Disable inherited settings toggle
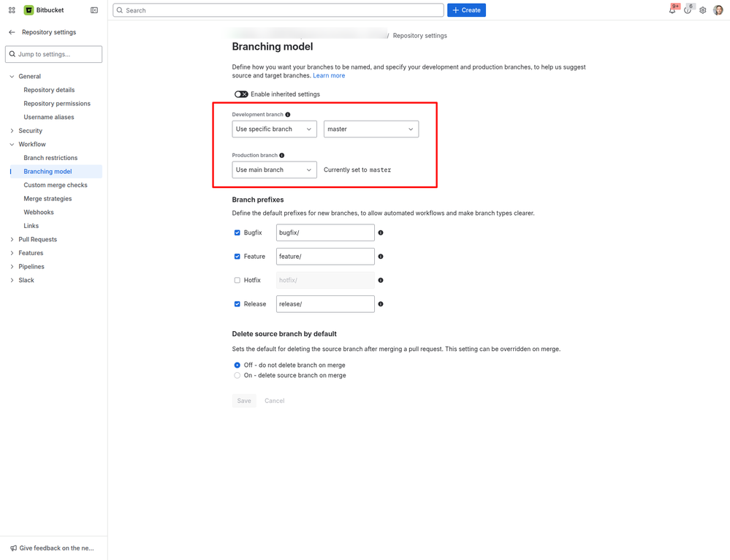The height and width of the screenshot is (560, 730). tap(241, 94)
